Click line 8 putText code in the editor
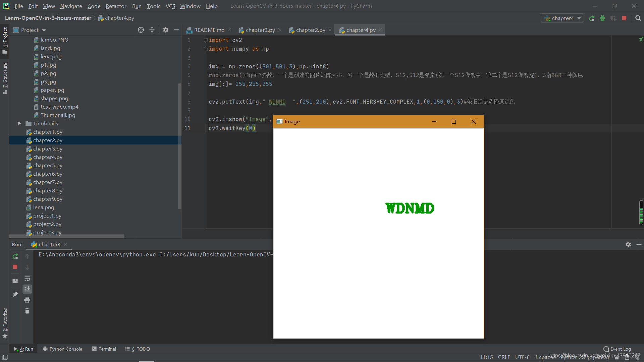The height and width of the screenshot is (362, 644). pos(362,102)
